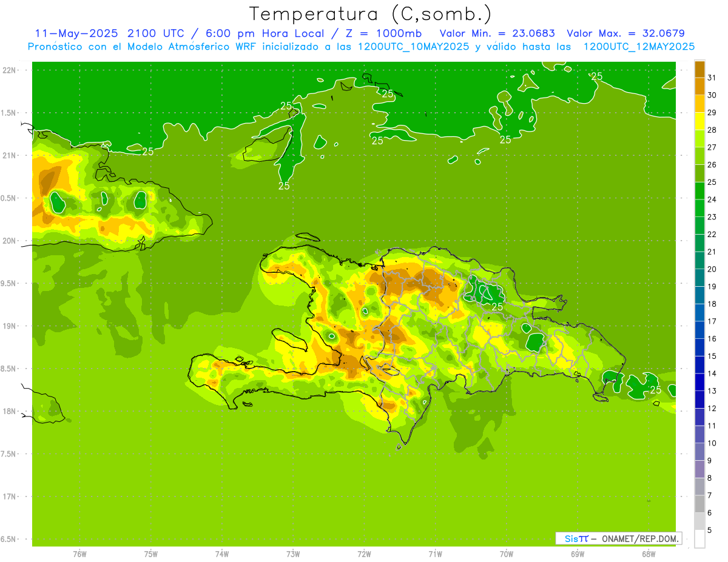Click the '17N' latitude axis label
This screenshot has width=728, height=562.
click(9, 497)
